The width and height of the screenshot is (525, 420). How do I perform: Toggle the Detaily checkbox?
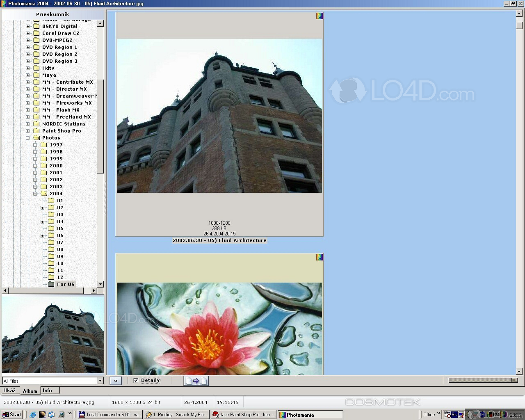(x=136, y=380)
